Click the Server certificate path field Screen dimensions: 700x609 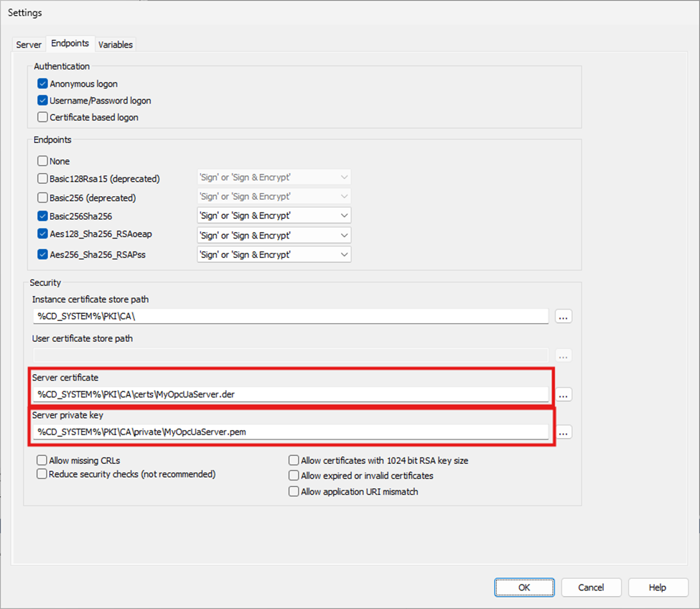[x=291, y=394]
